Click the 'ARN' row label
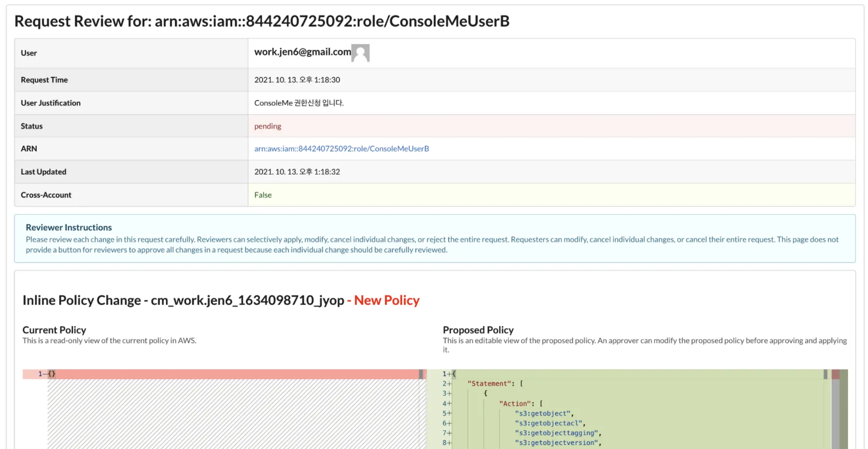Image resolution: width=868 pixels, height=449 pixels. coord(29,149)
